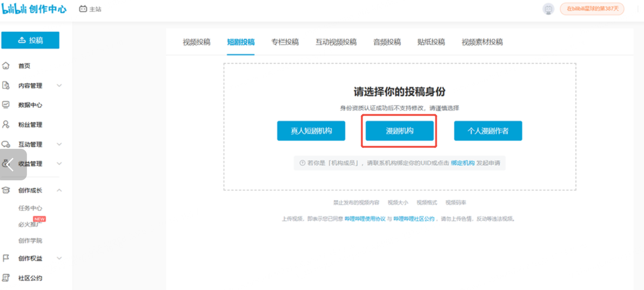Click 禁止发布的视频内容 text
Viewport: 644px width, 290px height.
(x=356, y=203)
